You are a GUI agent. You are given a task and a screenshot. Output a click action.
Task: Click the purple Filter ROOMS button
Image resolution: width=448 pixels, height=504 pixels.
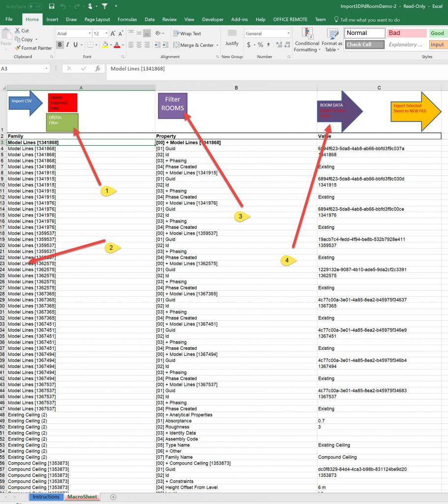(172, 104)
